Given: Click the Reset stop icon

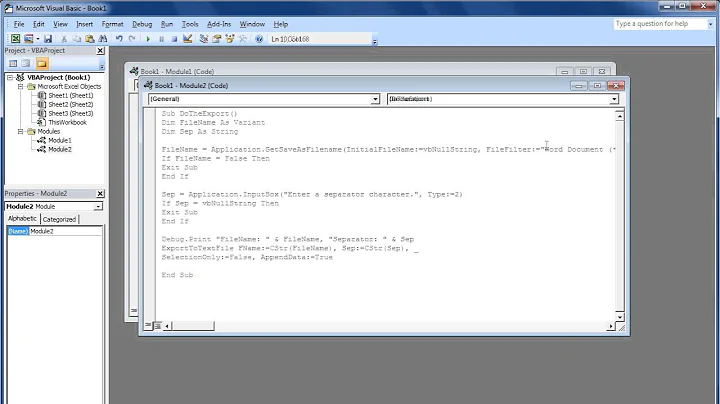Looking at the screenshot, I should pyautogui.click(x=174, y=39).
